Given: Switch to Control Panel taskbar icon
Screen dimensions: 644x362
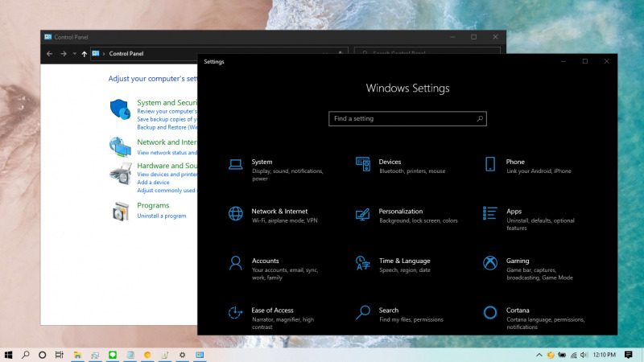Looking at the screenshot, I should 200,355.
